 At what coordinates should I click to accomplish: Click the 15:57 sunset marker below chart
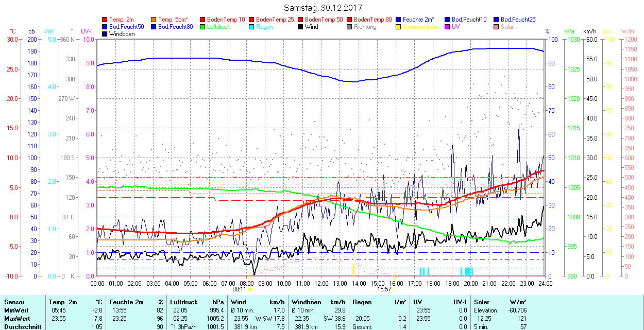(385, 289)
